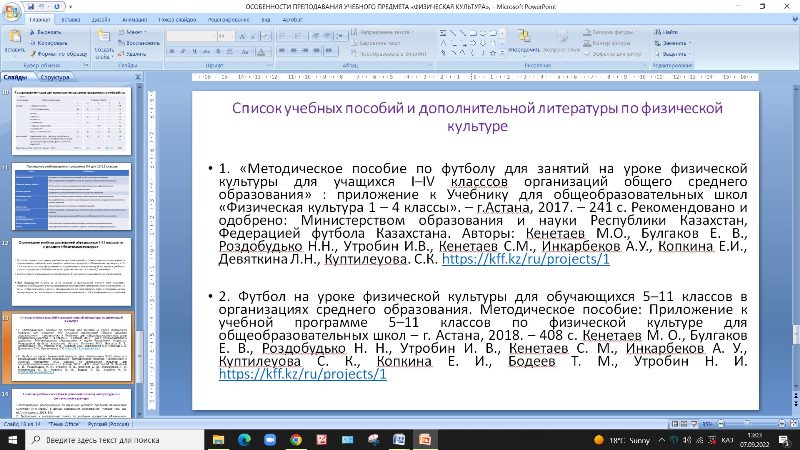Justify text in paragraph group
The height and width of the screenshot is (450, 800).
[x=316, y=51]
